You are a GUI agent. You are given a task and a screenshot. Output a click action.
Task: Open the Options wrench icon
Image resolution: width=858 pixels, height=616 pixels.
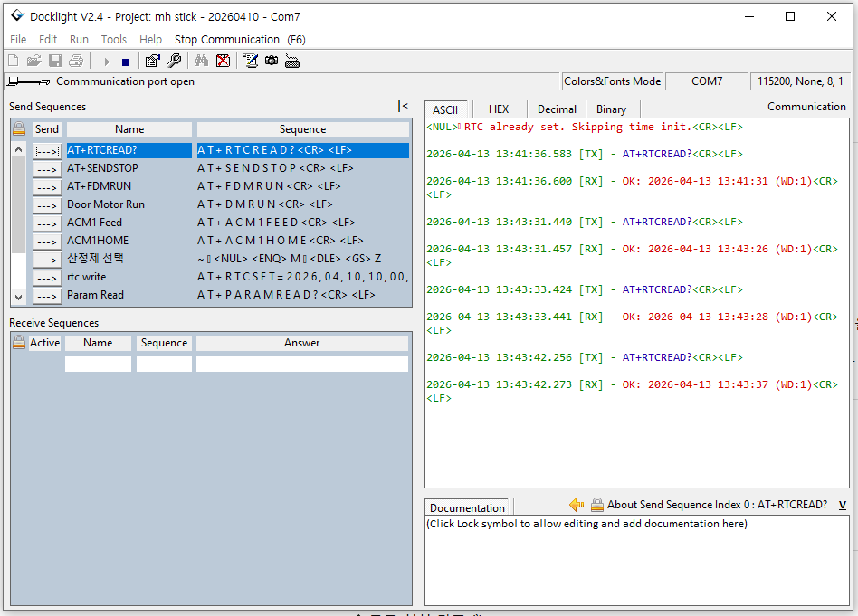174,62
